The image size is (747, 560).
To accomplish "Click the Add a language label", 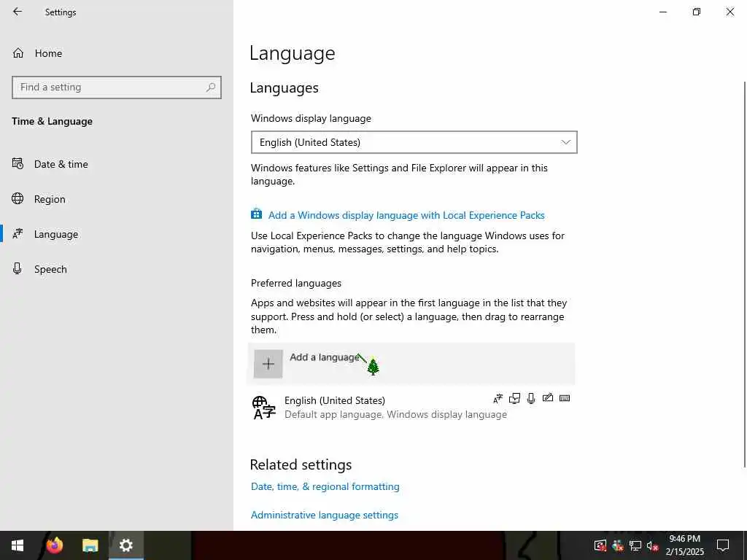I will 324,357.
